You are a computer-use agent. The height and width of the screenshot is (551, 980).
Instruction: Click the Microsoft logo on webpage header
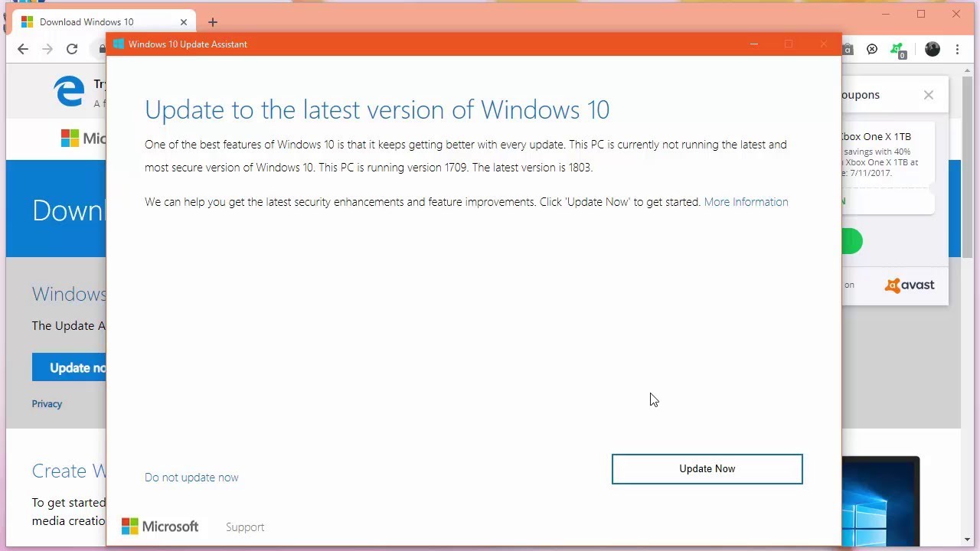(x=83, y=138)
